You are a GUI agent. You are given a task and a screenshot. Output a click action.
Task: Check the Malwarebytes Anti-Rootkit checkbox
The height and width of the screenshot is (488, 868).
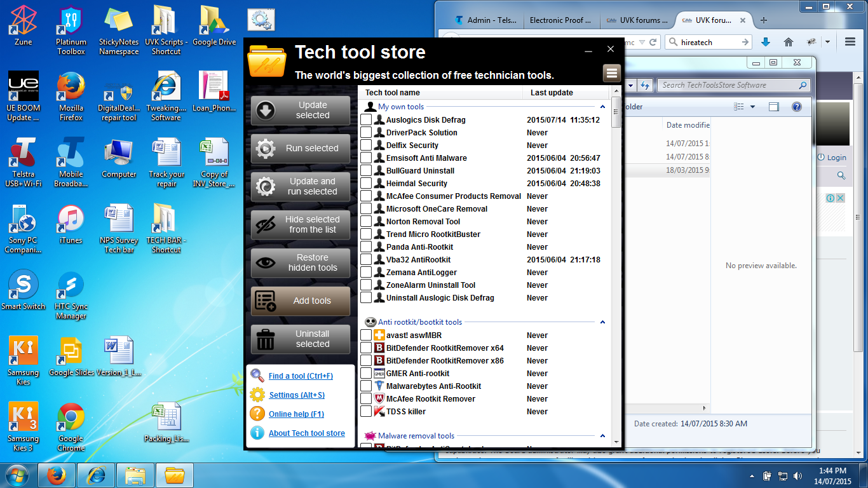(x=366, y=386)
